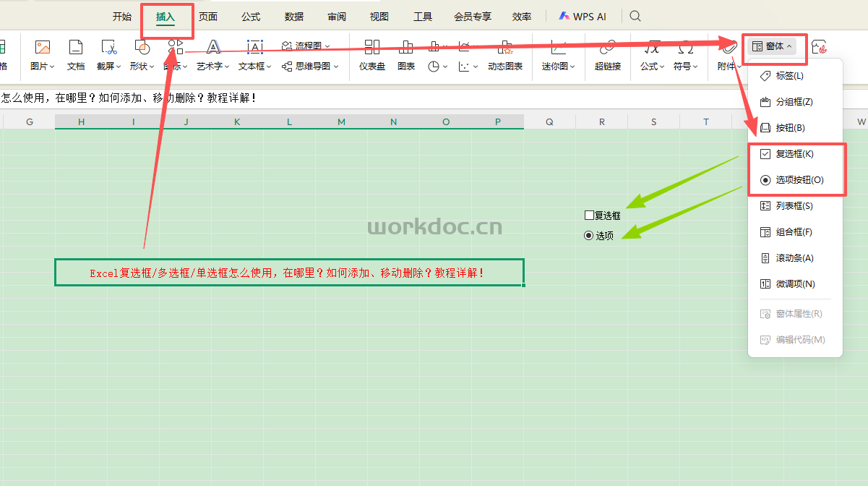Expand the 艺术字 dropdown arrow
This screenshot has height=486, width=868.
pos(227,67)
